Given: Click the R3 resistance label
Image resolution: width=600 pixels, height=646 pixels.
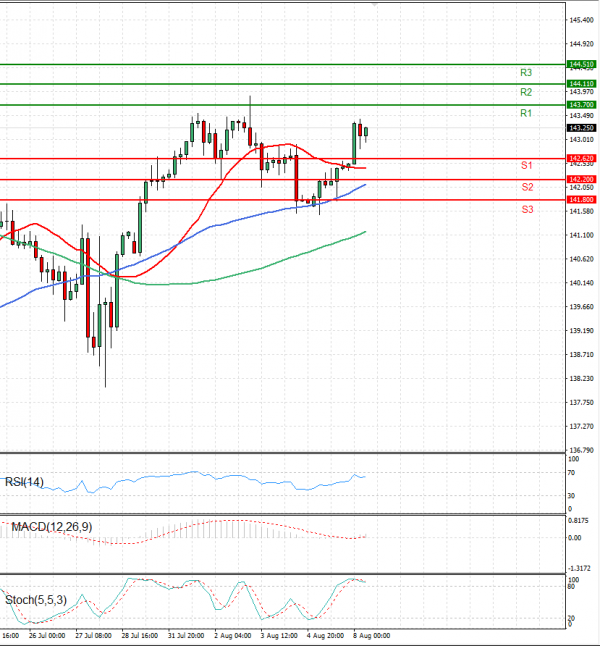Looking at the screenshot, I should [x=526, y=73].
